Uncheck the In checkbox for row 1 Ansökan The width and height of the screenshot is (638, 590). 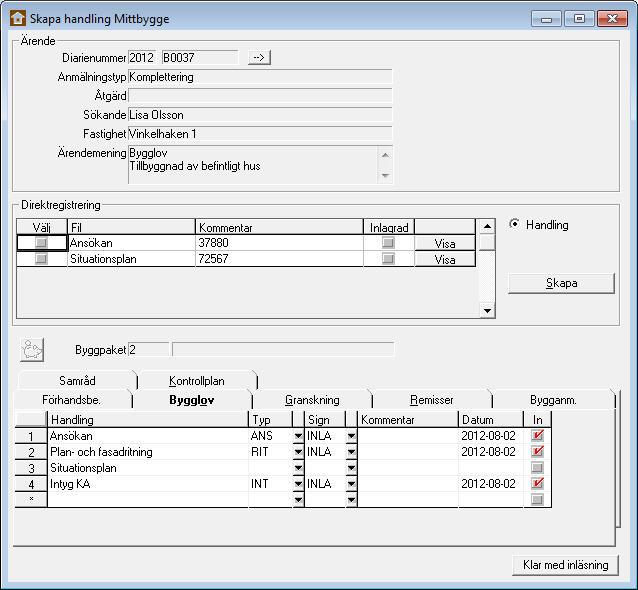pyautogui.click(x=537, y=436)
